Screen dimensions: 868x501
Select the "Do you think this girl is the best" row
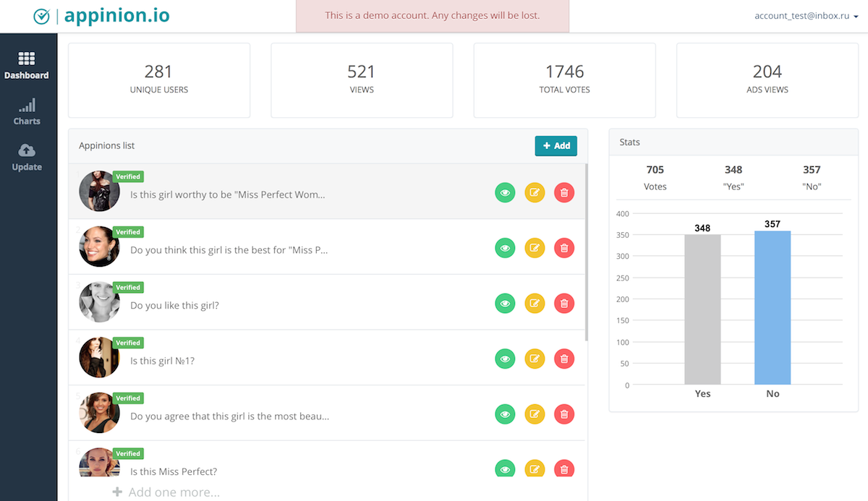(x=289, y=250)
